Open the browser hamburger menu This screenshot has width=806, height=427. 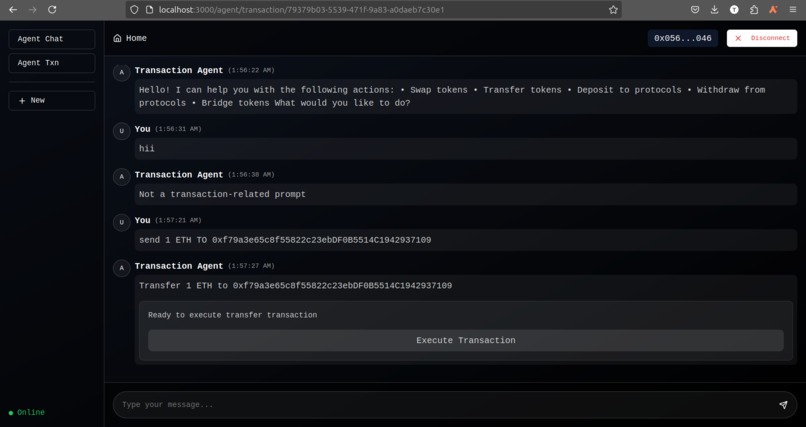[x=793, y=10]
